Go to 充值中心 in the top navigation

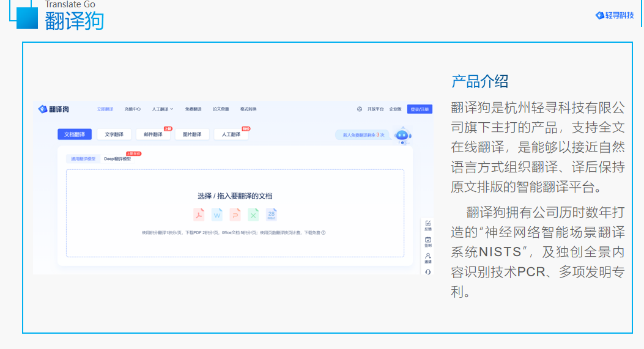(133, 109)
